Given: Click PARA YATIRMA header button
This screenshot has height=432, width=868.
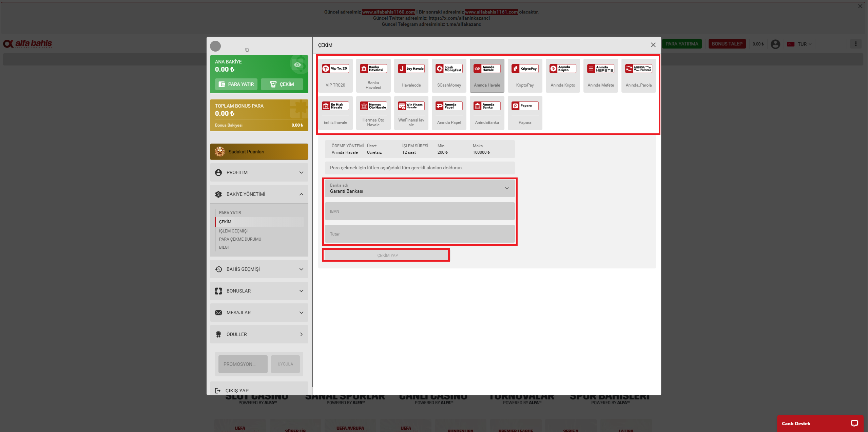Looking at the screenshot, I should pos(682,44).
